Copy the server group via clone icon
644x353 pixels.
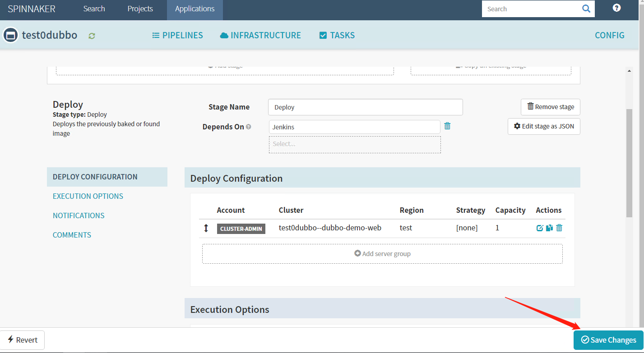pos(549,228)
